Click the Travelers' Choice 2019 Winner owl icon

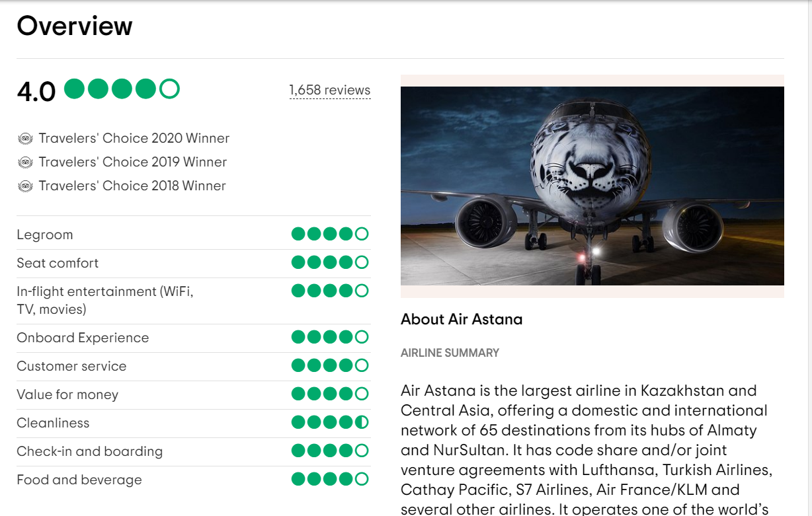point(25,163)
